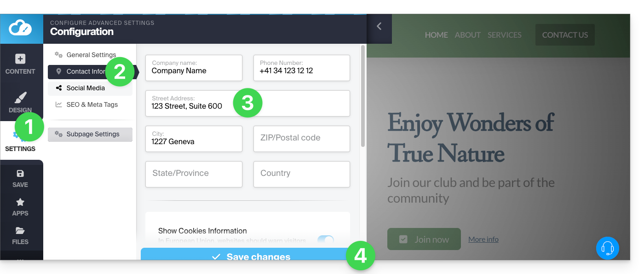Open Subpage Settings
This screenshot has height=274, width=644.
click(x=90, y=134)
